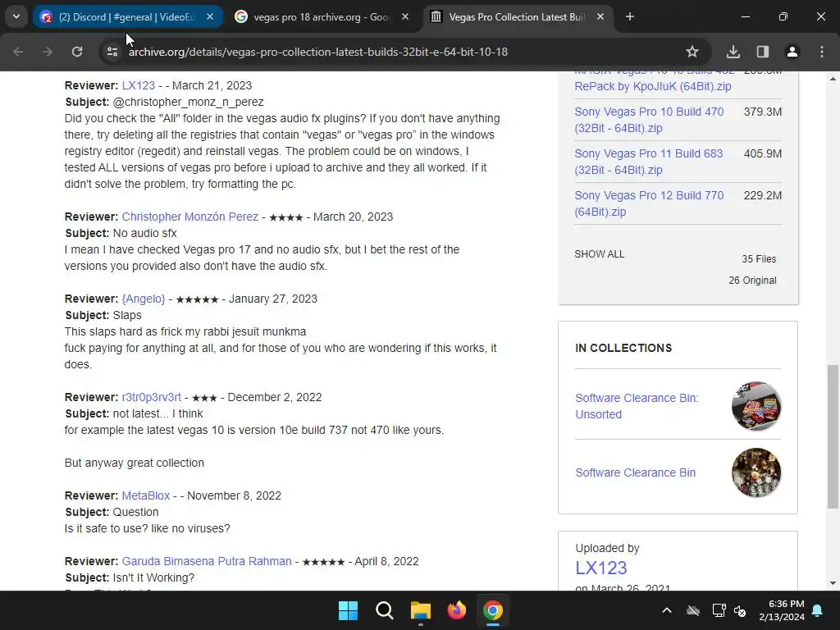Click SHOW ALL files link
Image resolution: width=840 pixels, height=630 pixels.
[599, 254]
